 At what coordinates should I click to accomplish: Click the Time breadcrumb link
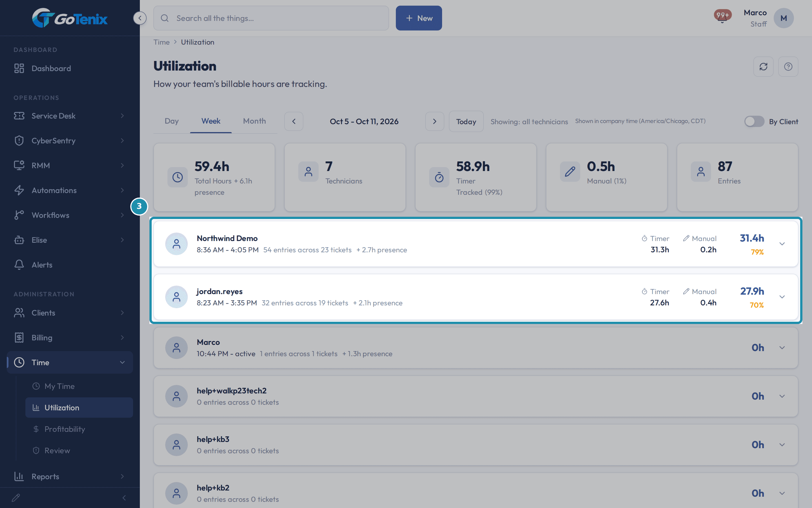(161, 42)
